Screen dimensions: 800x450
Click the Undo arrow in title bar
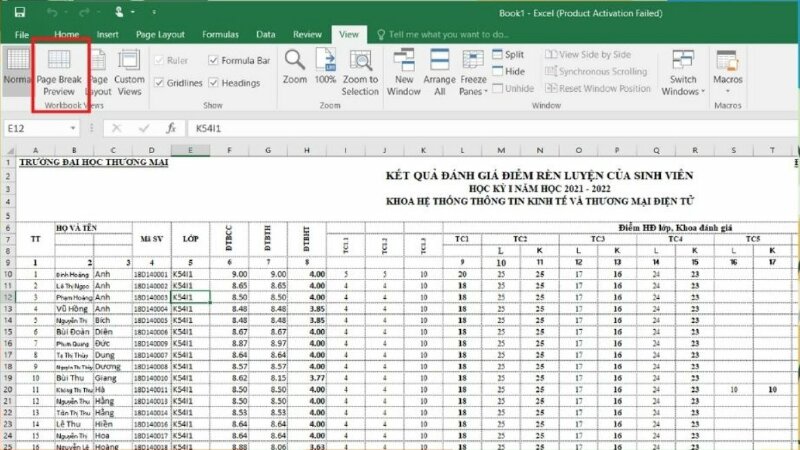[52, 12]
